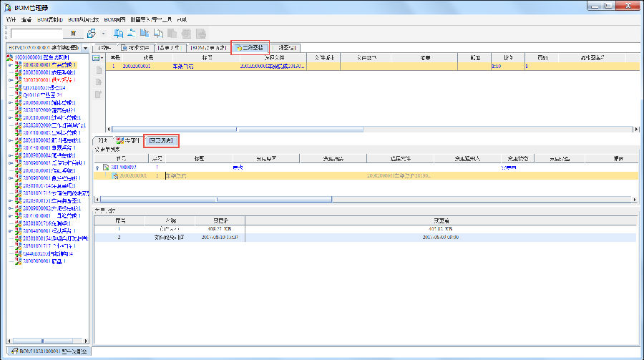Switch to the red-outlined tab in lower panel

161,140
